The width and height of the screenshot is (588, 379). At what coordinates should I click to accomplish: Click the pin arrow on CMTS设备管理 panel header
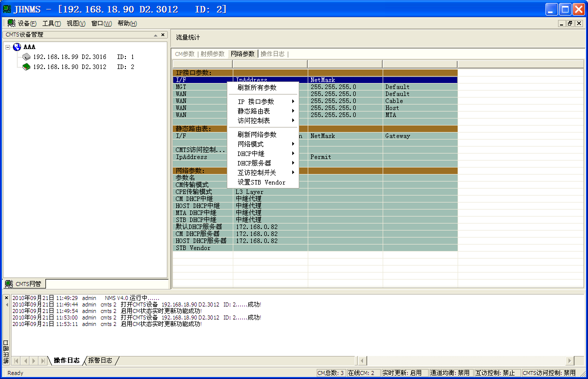155,34
